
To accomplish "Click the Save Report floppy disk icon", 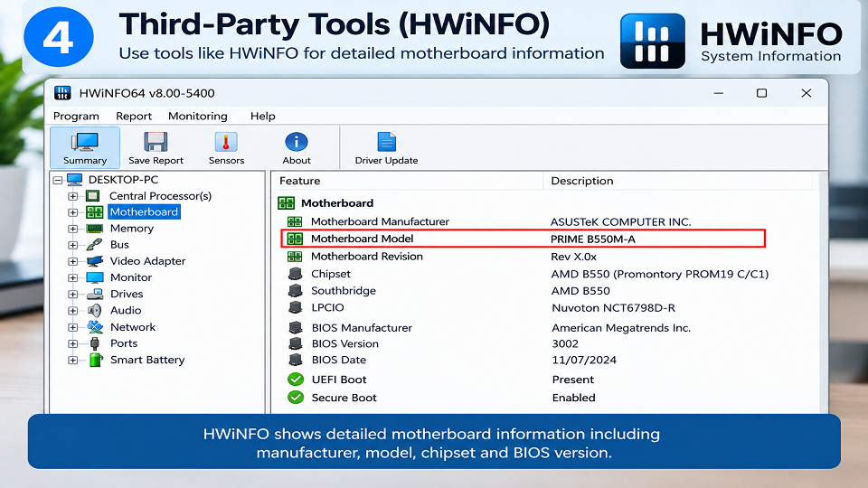I will pos(156,142).
